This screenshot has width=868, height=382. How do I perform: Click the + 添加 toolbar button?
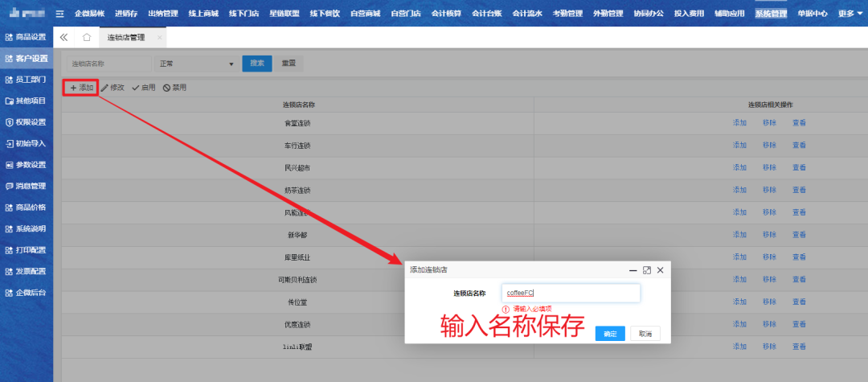click(81, 88)
